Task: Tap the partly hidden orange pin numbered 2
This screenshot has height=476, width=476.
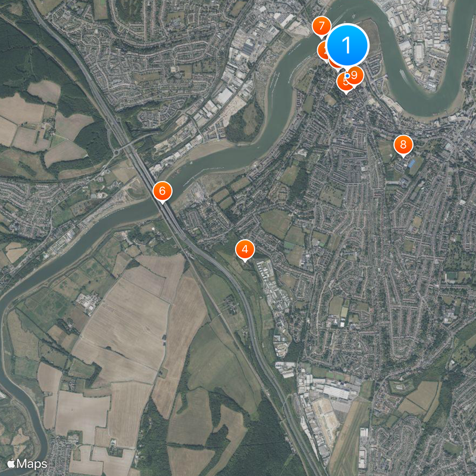Action: tap(322, 51)
